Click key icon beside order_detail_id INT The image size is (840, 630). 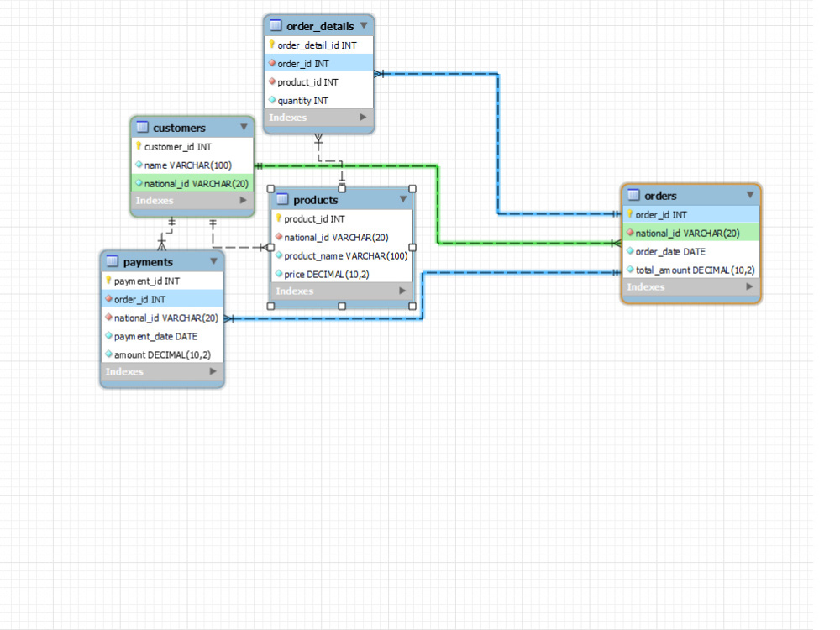(x=272, y=45)
